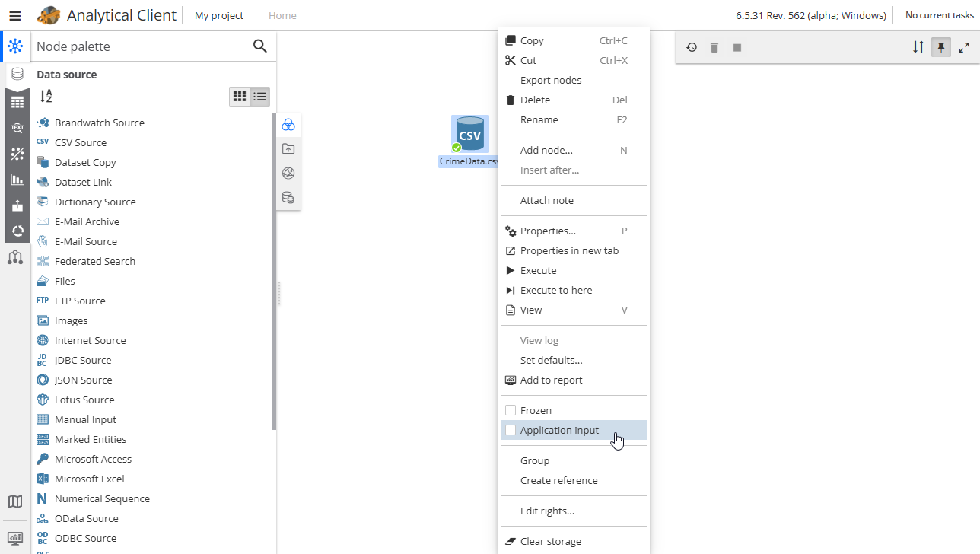Select Properties... in the context menu
980x554 pixels.
point(548,231)
